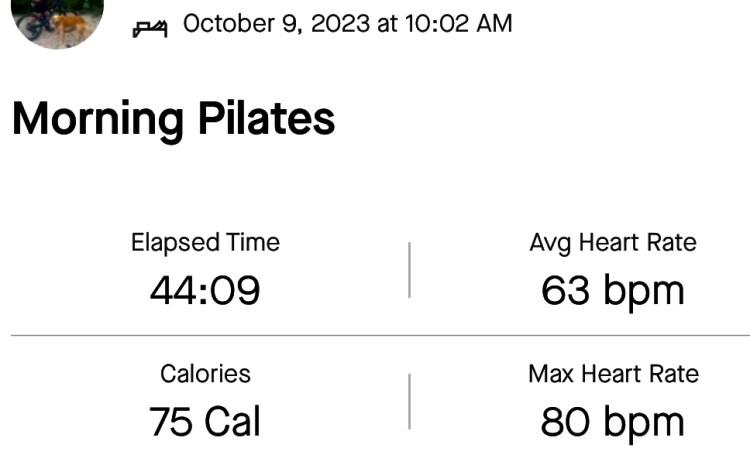750x472 pixels.
Task: Select the Elapsed Time label
Action: [x=205, y=242]
